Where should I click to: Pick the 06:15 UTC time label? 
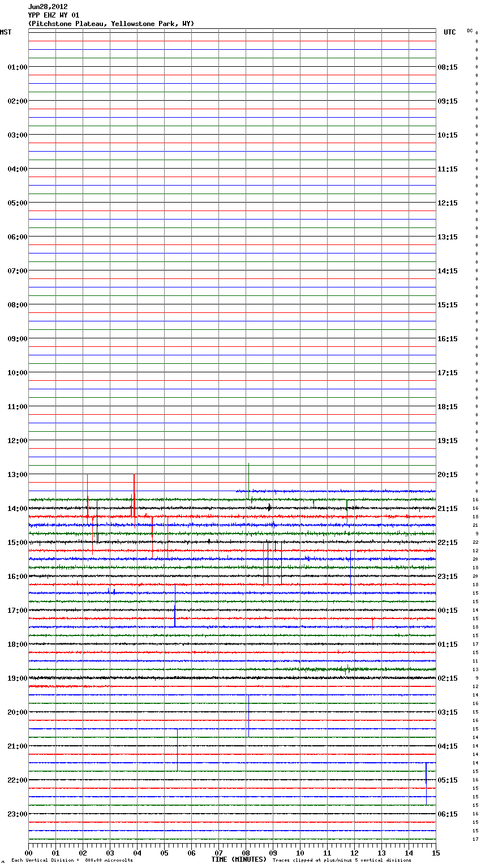[448, 814]
